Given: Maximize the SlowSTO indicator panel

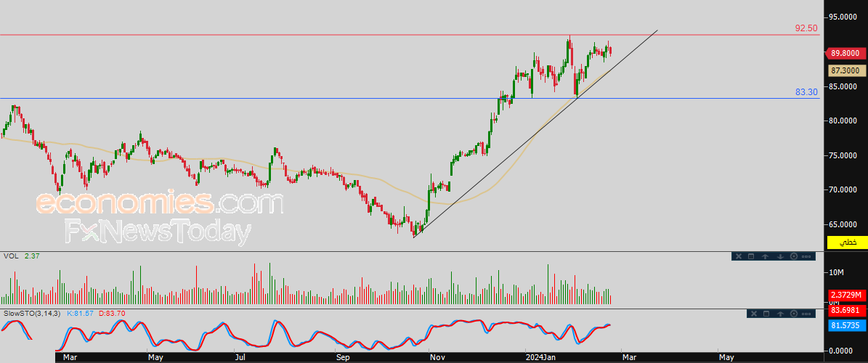Looking at the screenshot, I should [767, 314].
